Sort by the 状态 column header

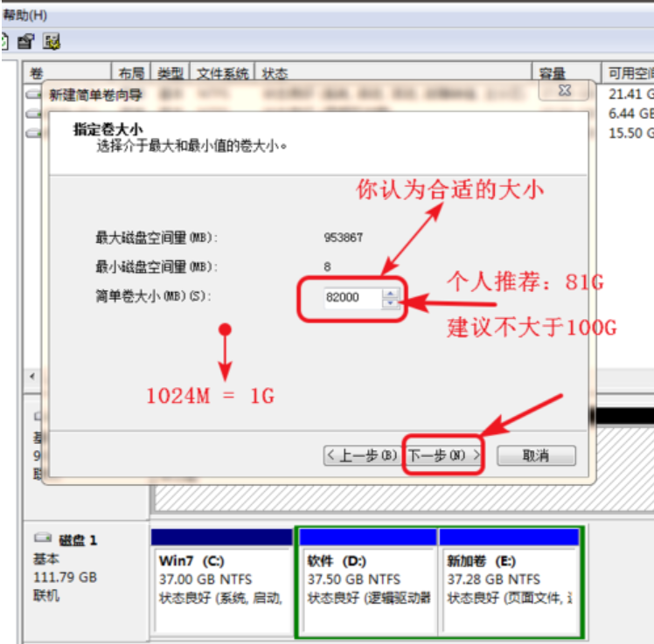[x=392, y=73]
